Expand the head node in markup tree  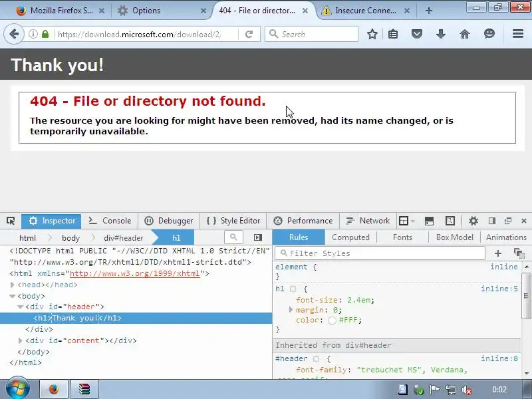[12, 285]
